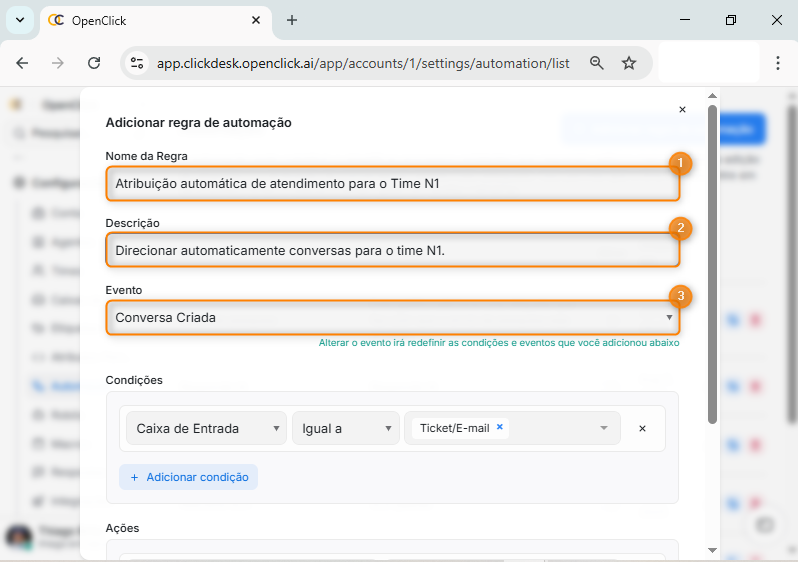
Task: Go back to the previous page
Action: [x=23, y=63]
